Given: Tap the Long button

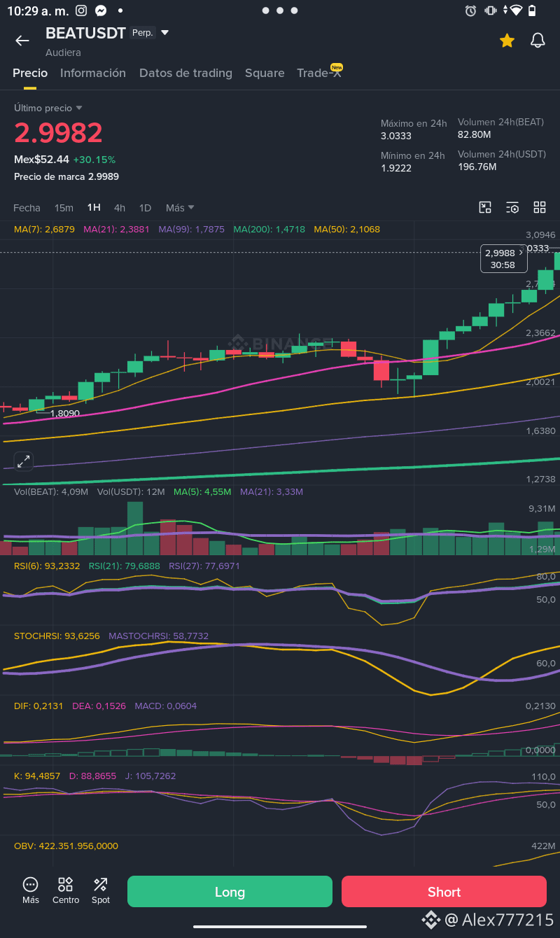Looking at the screenshot, I should (230, 892).
